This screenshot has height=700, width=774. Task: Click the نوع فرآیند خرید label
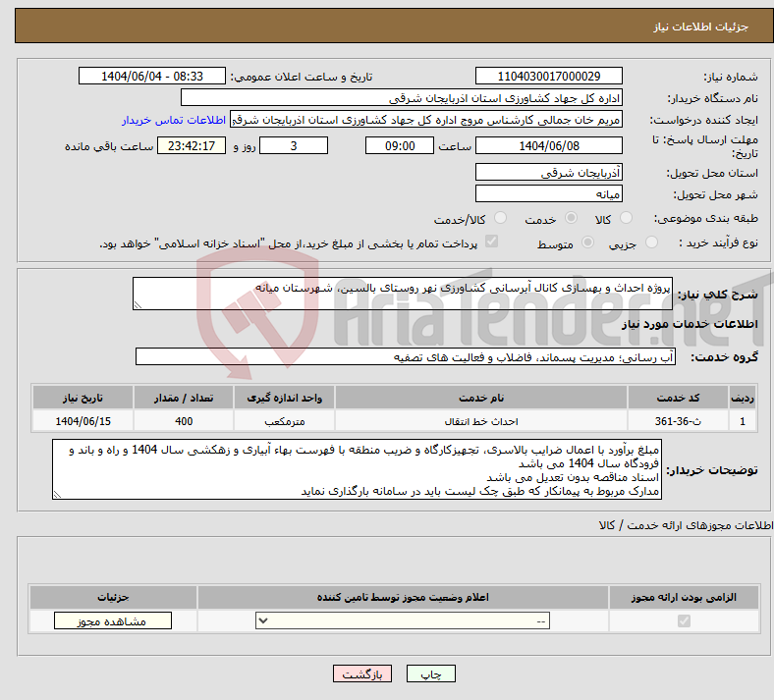(x=718, y=242)
